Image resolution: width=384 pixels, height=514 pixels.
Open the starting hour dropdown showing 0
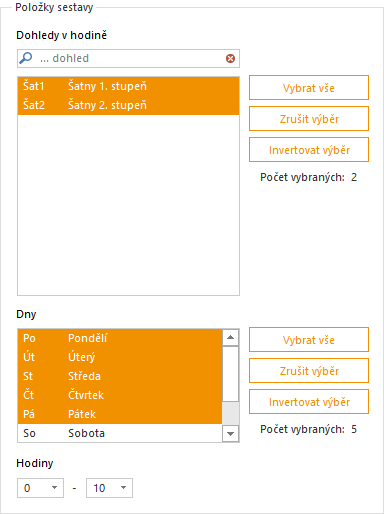[40, 488]
